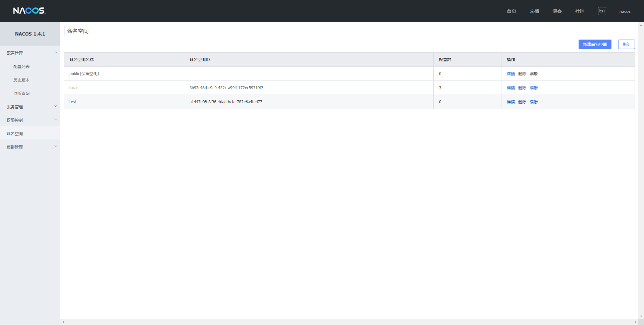Collapse the 配置管理 section
Screen dimensions: 644x325
(14, 53)
